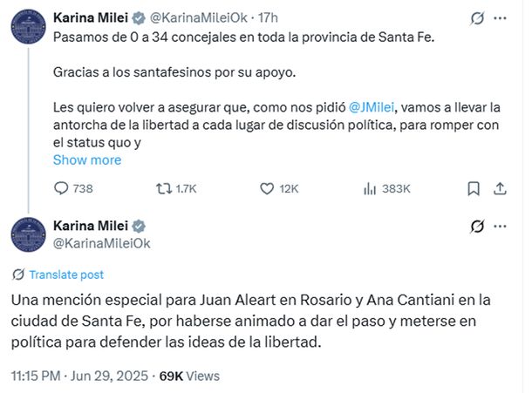
Task: View analytics showing 383K views
Action: (x=370, y=188)
